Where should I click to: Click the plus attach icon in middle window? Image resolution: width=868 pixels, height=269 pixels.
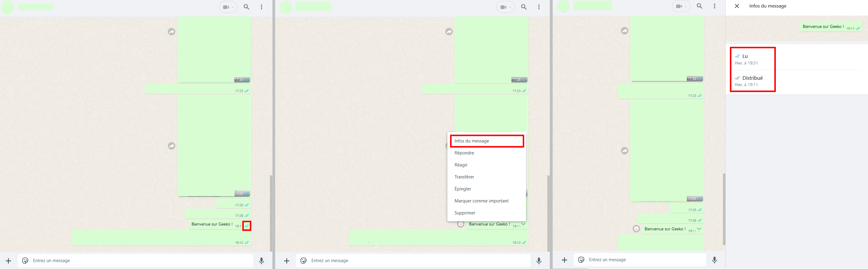click(287, 261)
